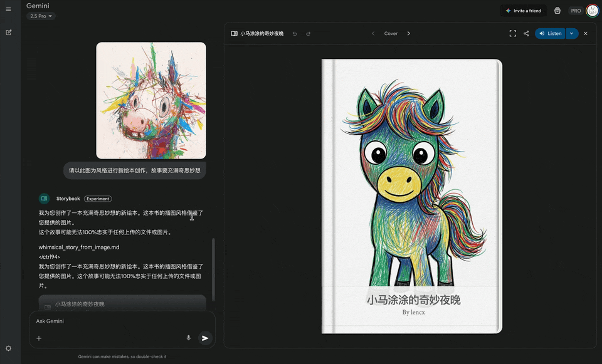602x364 pixels.
Task: Click the Gemini logo text
Action: (38, 6)
